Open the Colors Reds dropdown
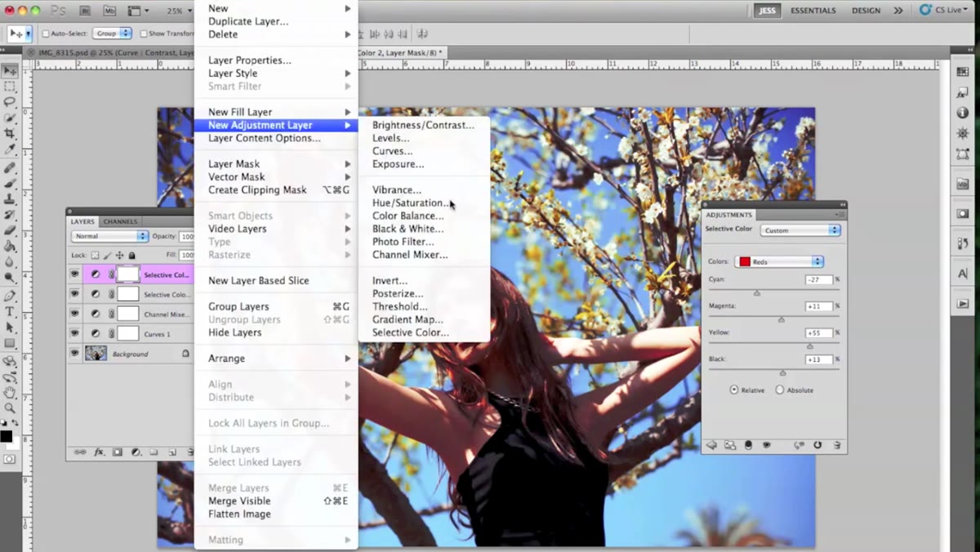Screen dimensions: 980x552 click(x=779, y=261)
